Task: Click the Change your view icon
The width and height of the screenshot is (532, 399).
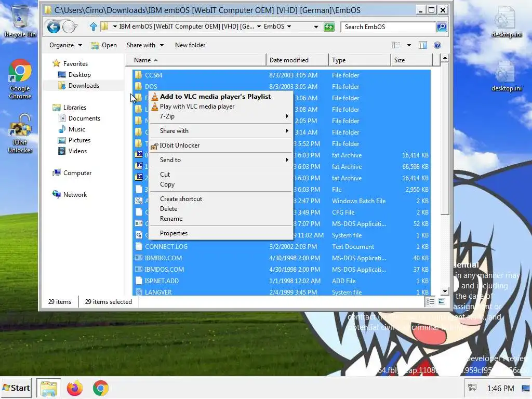Action: point(396,45)
